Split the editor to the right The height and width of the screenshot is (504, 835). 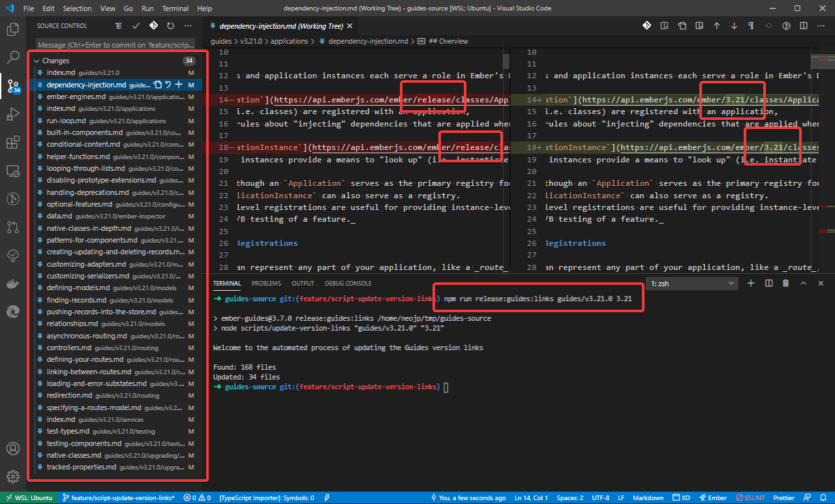tap(804, 26)
